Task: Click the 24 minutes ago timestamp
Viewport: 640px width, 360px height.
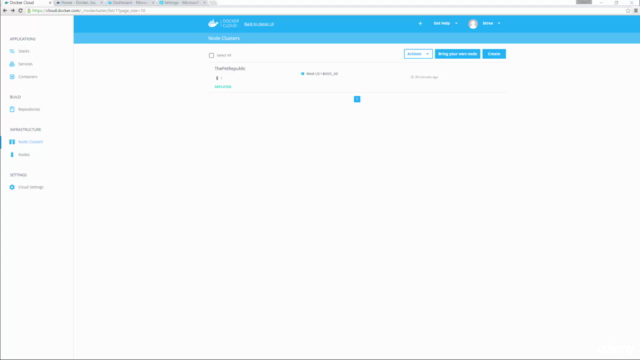Action: [x=427, y=77]
